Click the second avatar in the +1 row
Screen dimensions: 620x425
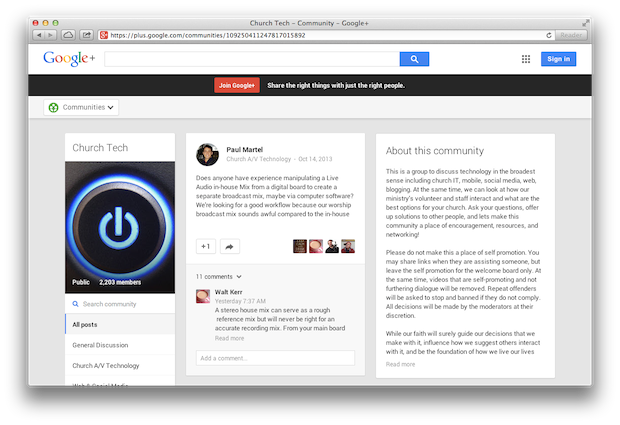316,246
